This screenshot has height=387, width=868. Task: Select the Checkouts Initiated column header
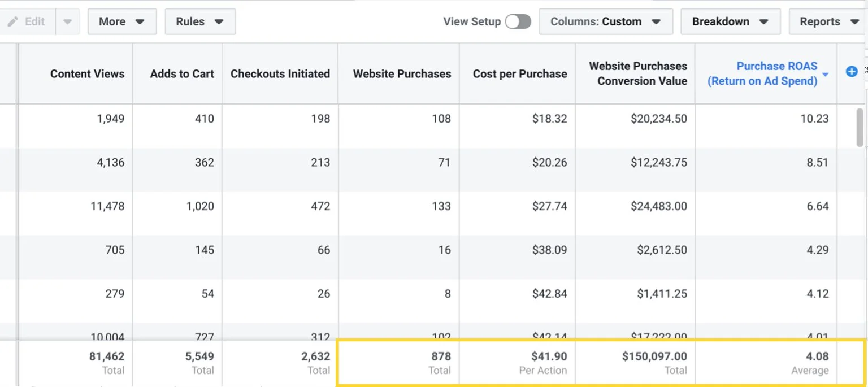280,73
